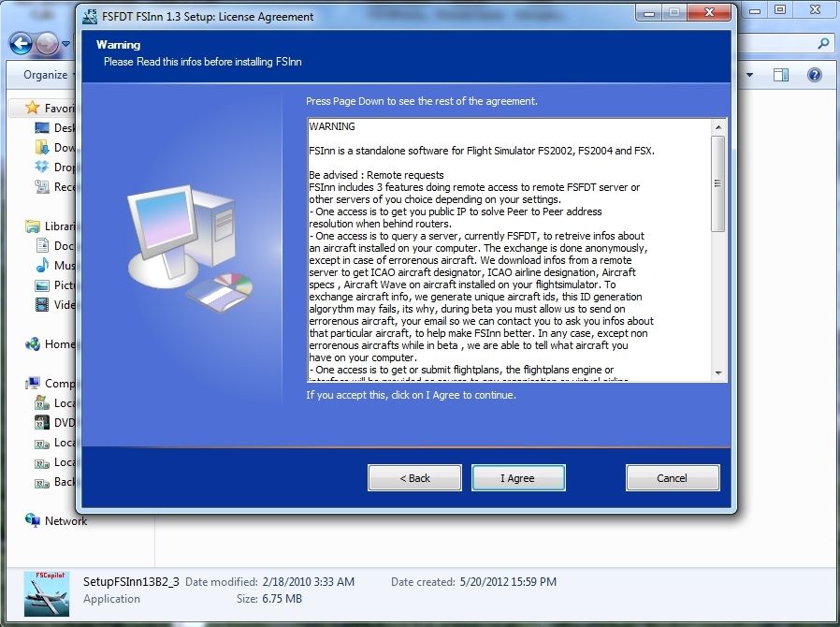Click the FSInn setup title bar icon
Viewport: 840px width, 627px height.
[90, 16]
